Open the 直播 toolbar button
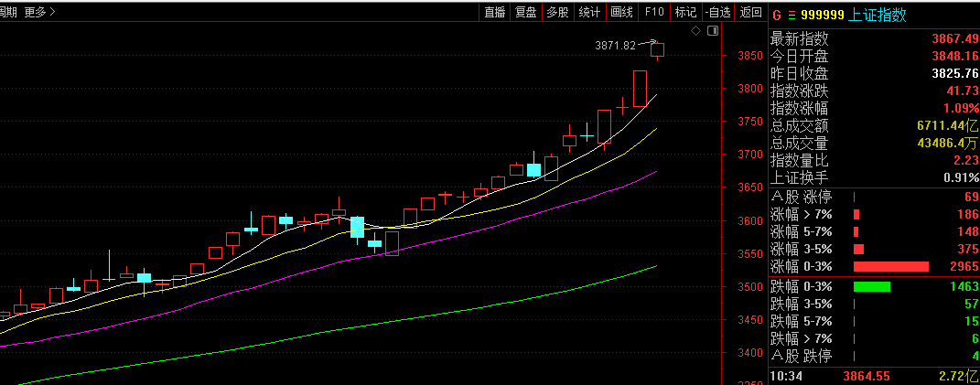This screenshot has width=980, height=385. click(x=495, y=12)
